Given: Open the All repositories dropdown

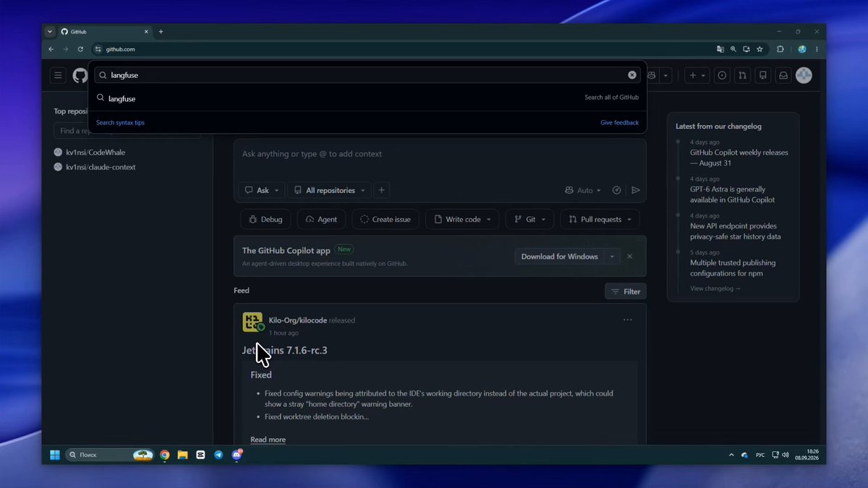Looking at the screenshot, I should coord(329,190).
